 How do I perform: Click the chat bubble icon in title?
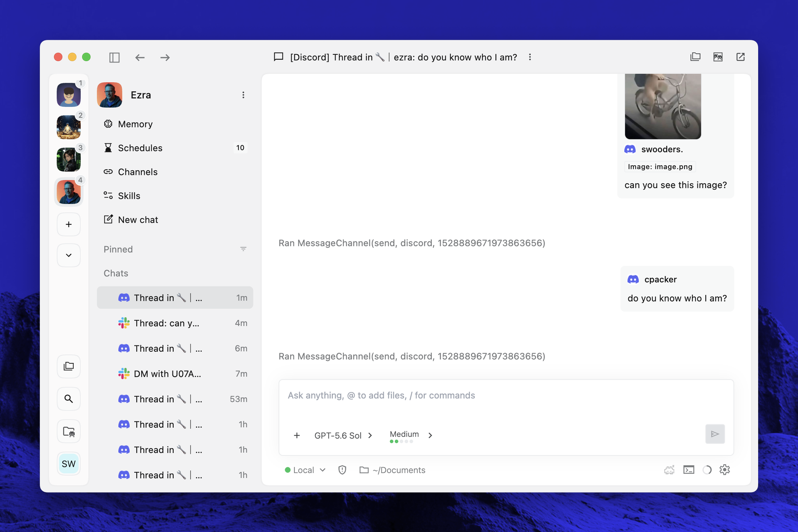278,57
